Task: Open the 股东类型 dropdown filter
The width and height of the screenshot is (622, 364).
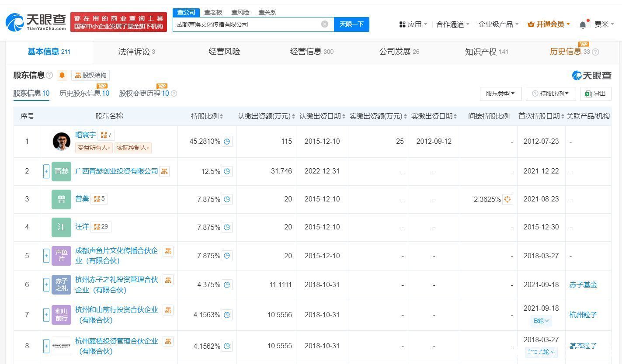Action: pyautogui.click(x=500, y=94)
